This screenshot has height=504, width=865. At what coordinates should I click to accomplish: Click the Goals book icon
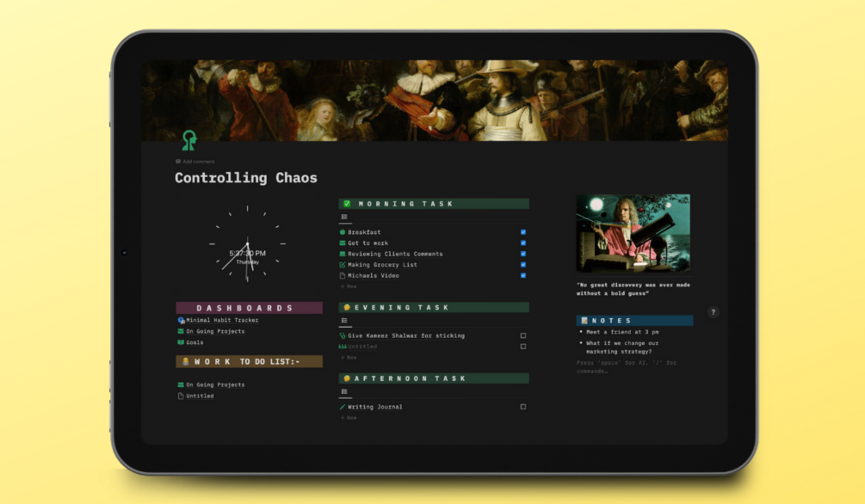click(181, 342)
